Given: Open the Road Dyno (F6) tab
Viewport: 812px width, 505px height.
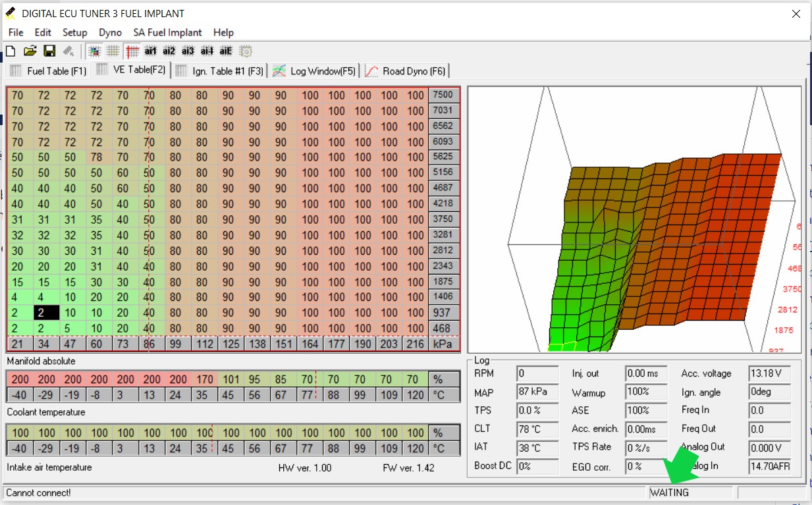Looking at the screenshot, I should [406, 71].
